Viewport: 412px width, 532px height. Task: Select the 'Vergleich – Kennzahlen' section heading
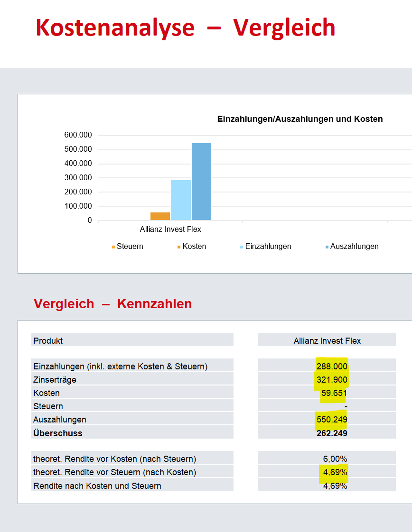pos(113,303)
